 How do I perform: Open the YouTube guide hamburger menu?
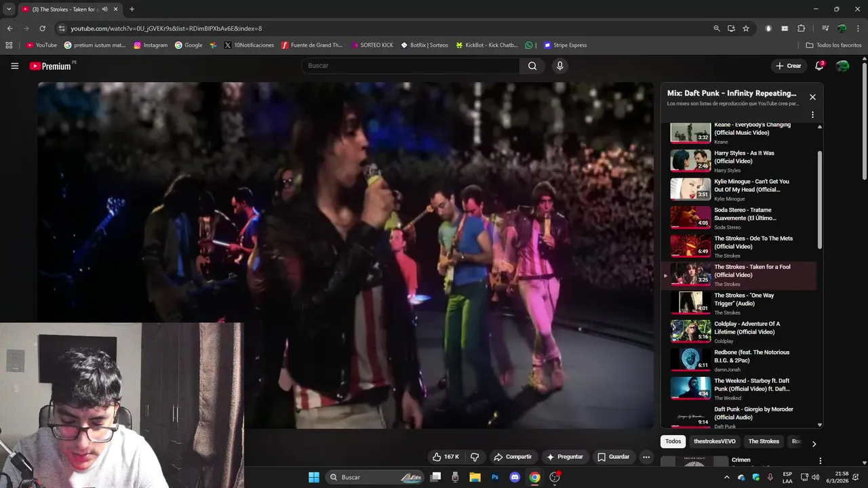14,66
